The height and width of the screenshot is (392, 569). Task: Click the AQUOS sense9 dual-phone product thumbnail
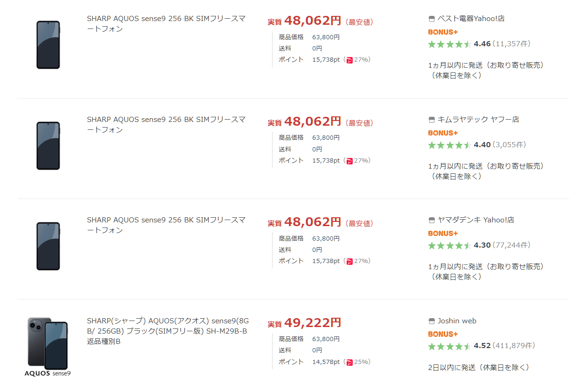click(48, 347)
